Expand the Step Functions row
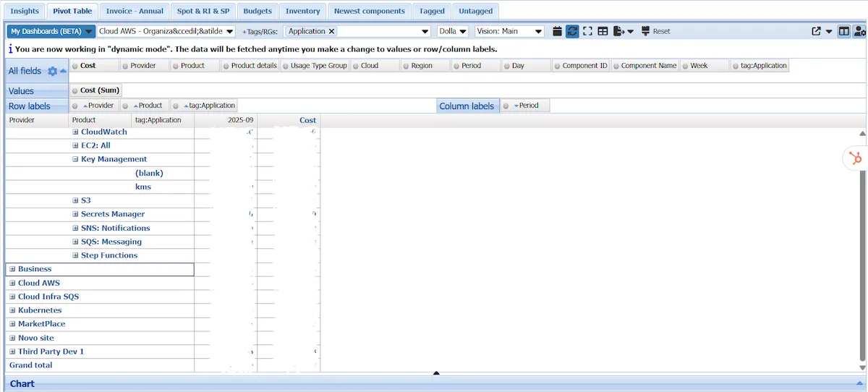Viewport: 868px width, 392px height. [x=75, y=255]
